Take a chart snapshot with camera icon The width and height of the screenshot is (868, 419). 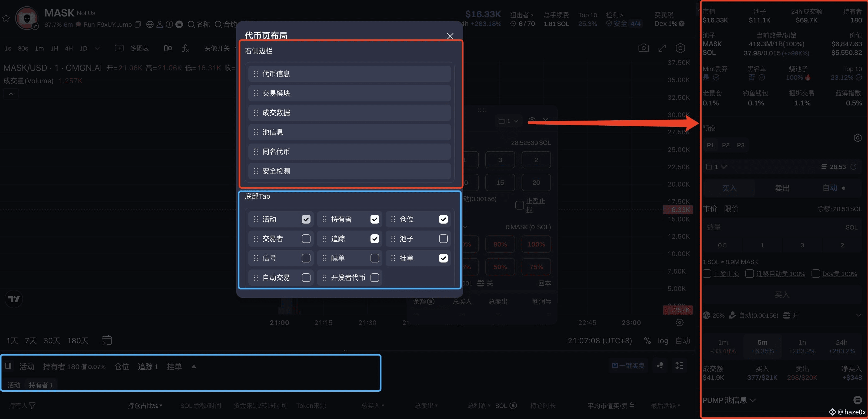(x=643, y=48)
